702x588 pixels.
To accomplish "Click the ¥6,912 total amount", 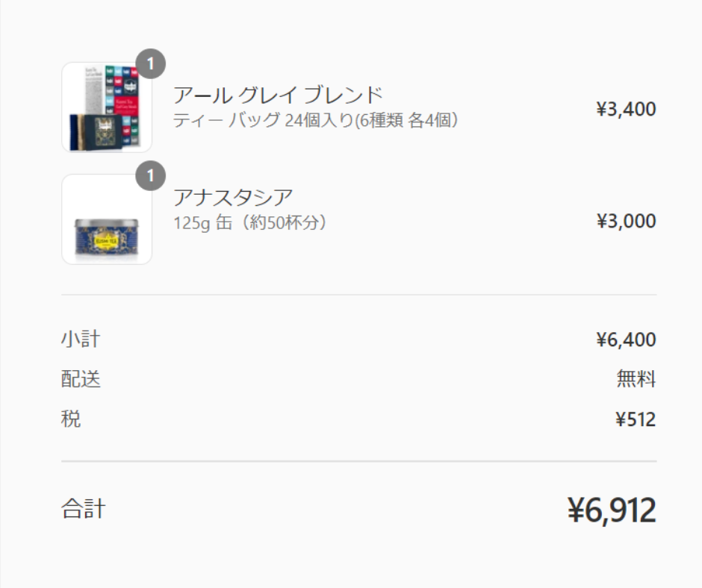I will tap(612, 510).
